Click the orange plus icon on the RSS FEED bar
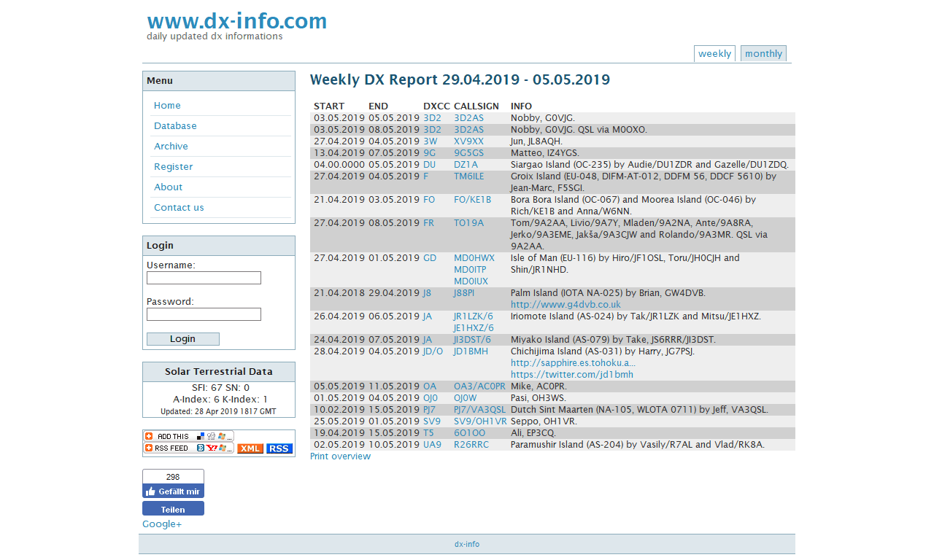This screenshot has height=560, width=934. (149, 448)
